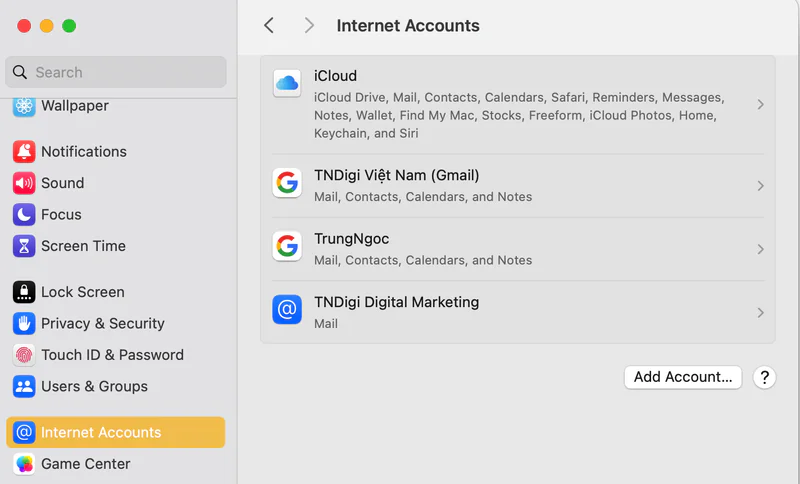Click the iCloud cloud icon

click(287, 83)
